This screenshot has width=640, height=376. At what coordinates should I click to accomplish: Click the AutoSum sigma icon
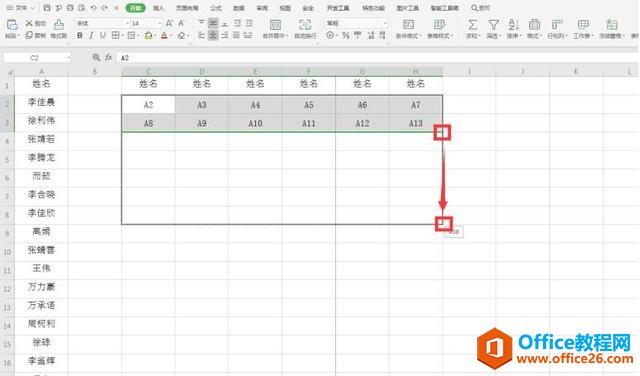[472, 25]
